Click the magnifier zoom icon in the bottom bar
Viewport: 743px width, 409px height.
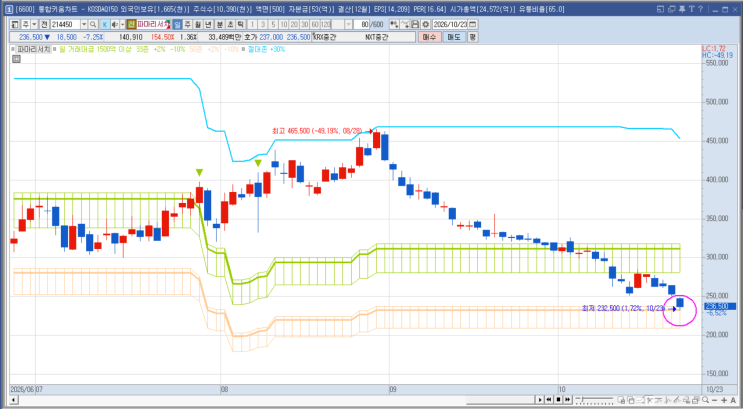pyautogui.click(x=705, y=400)
